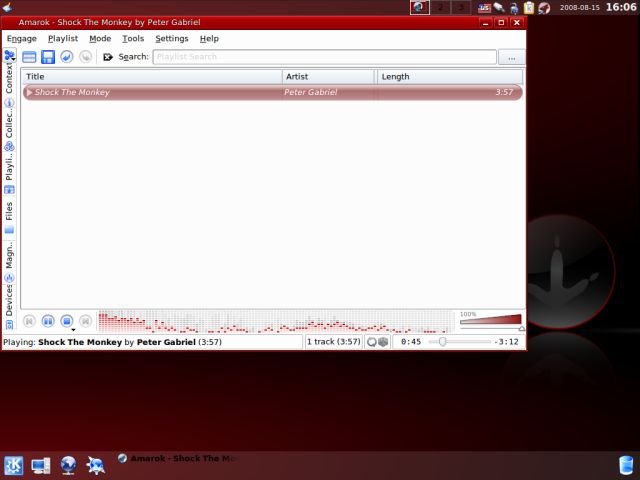Stop playback of the track
The height and width of the screenshot is (480, 640).
pyautogui.click(x=67, y=321)
